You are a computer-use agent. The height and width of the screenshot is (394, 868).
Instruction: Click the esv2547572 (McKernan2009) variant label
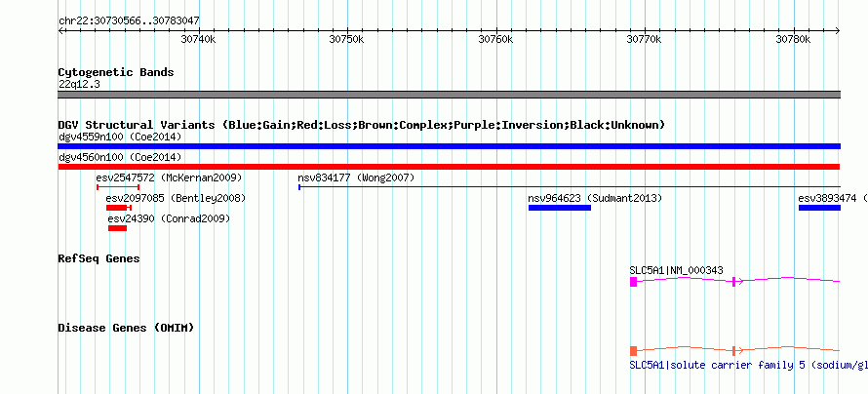tap(169, 177)
